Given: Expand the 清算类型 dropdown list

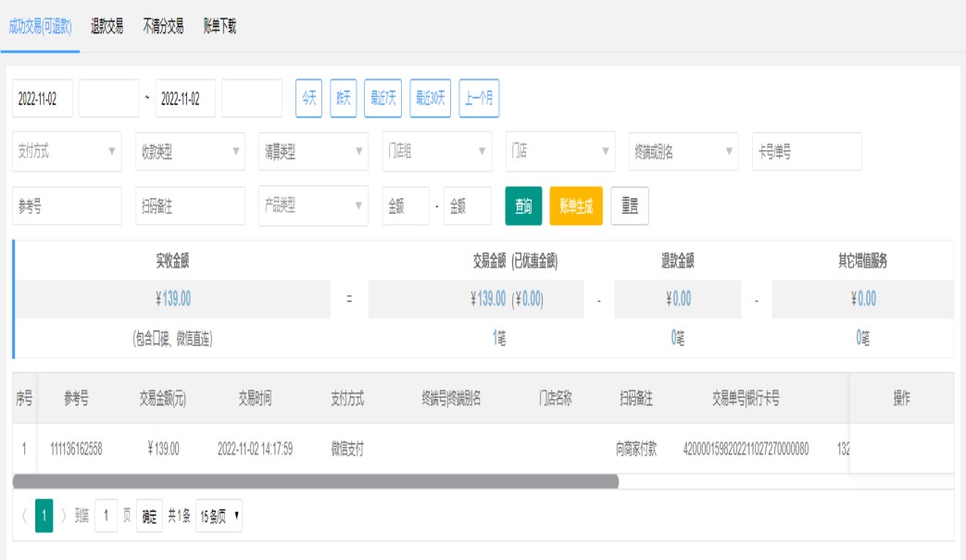Looking at the screenshot, I should click(x=313, y=152).
